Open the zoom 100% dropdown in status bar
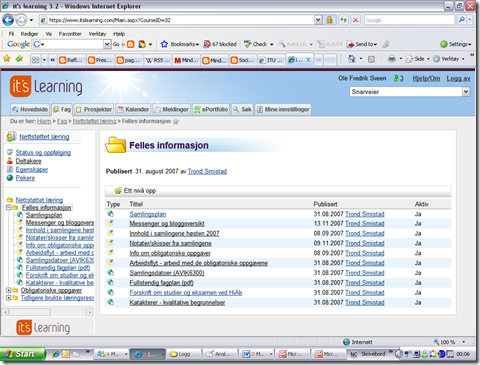The width and height of the screenshot is (480, 365). pos(463,342)
